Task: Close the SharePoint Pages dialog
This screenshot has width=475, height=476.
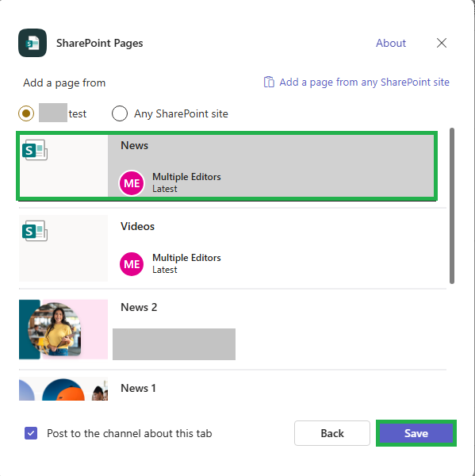Action: 442,43
